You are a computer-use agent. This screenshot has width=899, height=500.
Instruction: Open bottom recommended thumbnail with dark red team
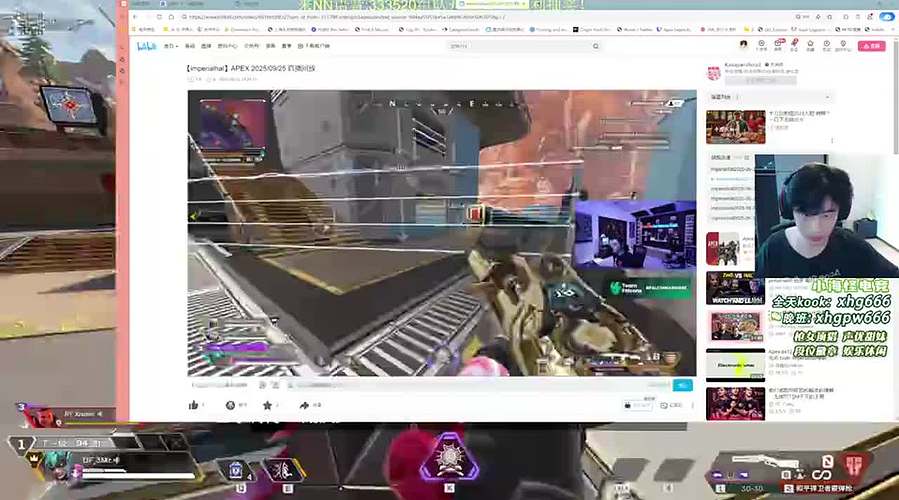[736, 404]
